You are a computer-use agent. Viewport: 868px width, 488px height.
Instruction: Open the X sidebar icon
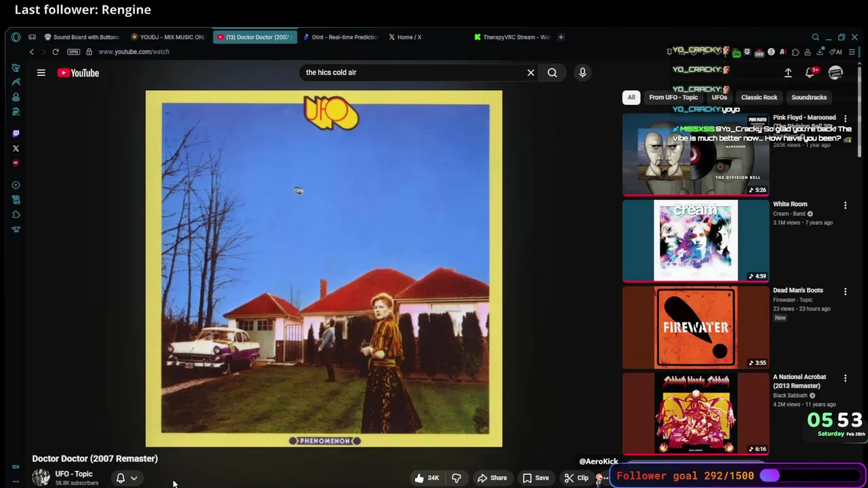pos(16,148)
